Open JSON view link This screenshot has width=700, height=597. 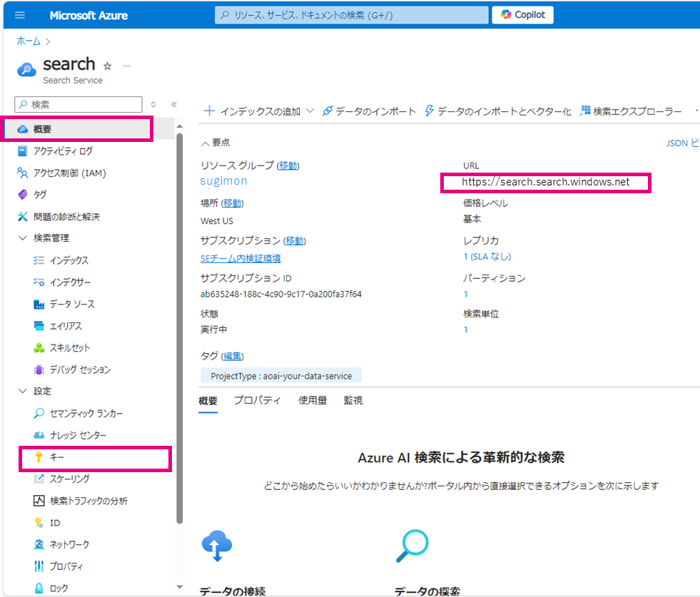point(682,143)
